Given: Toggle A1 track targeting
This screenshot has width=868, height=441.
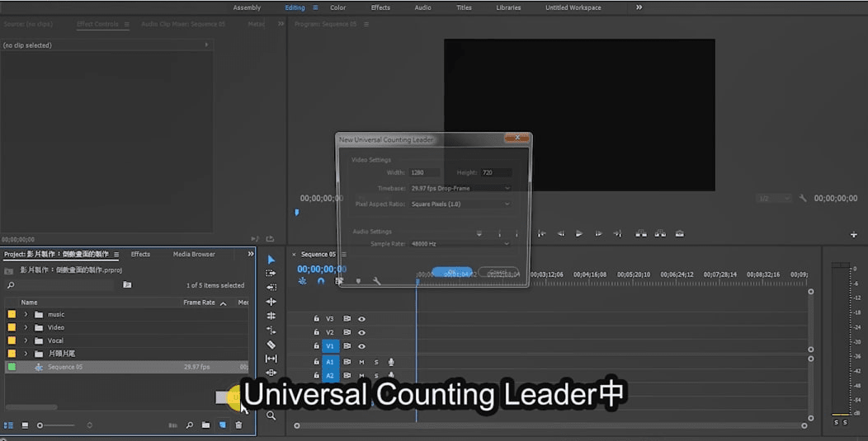Looking at the screenshot, I should pos(330,362).
